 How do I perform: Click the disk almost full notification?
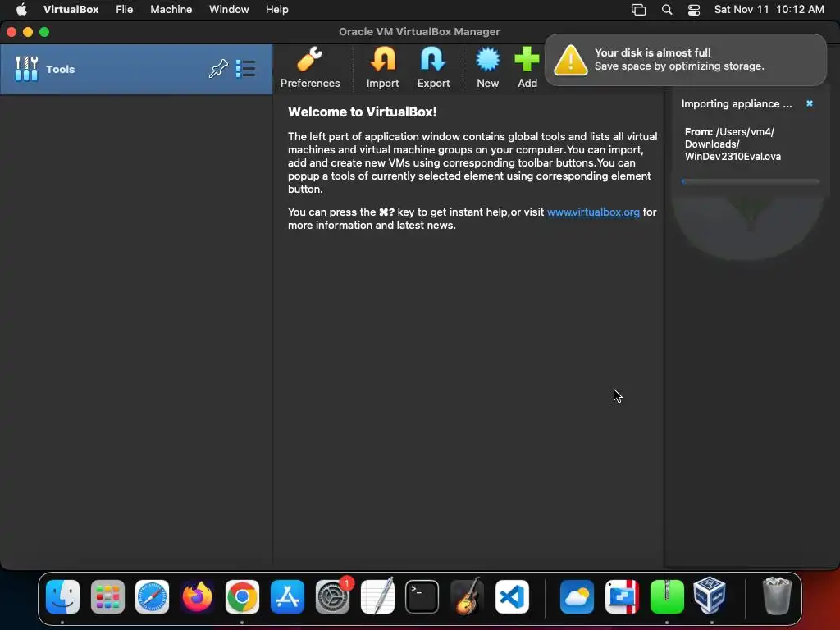685,59
